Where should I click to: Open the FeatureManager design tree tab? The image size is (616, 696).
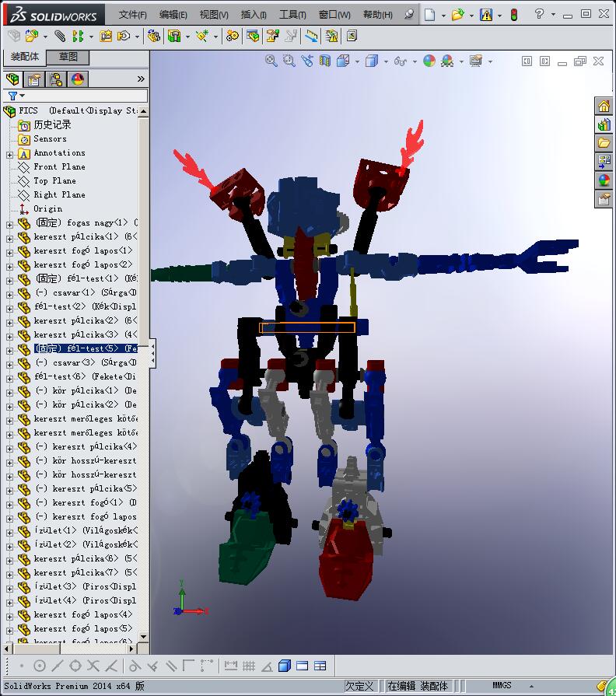coord(13,79)
